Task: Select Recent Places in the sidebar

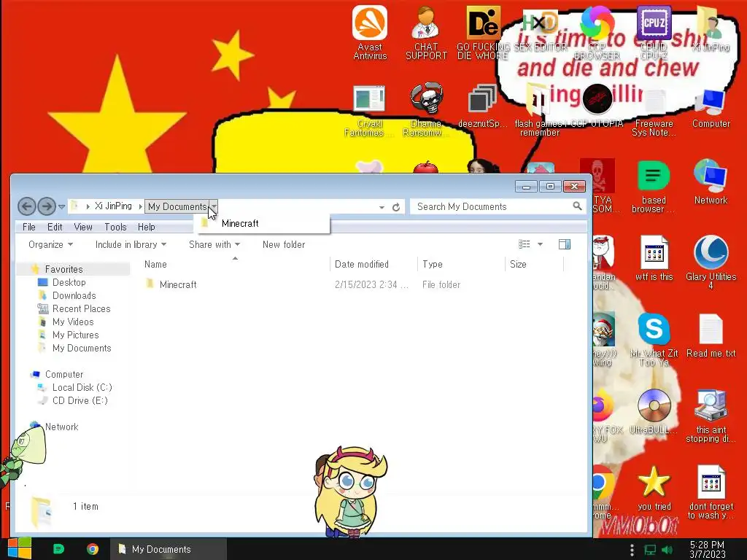Action: click(81, 308)
